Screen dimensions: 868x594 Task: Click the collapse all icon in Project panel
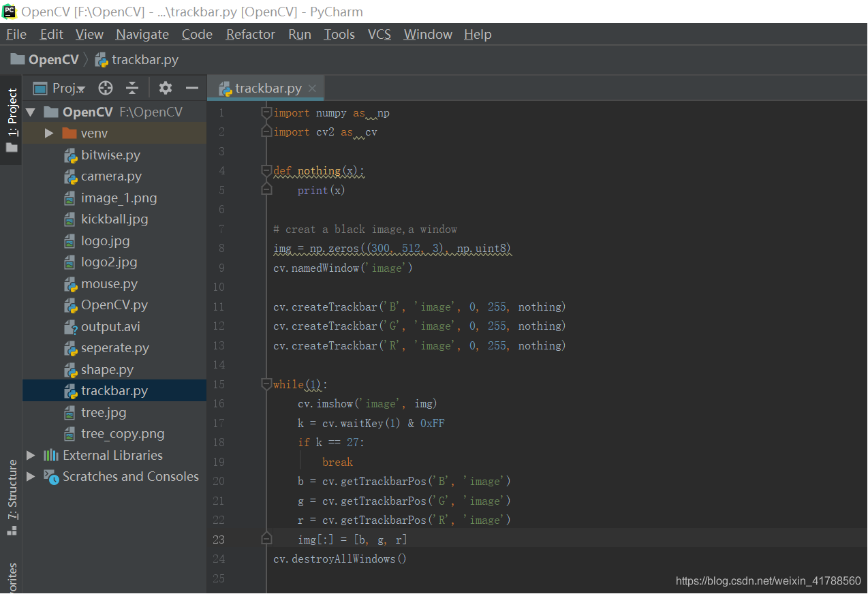point(132,88)
